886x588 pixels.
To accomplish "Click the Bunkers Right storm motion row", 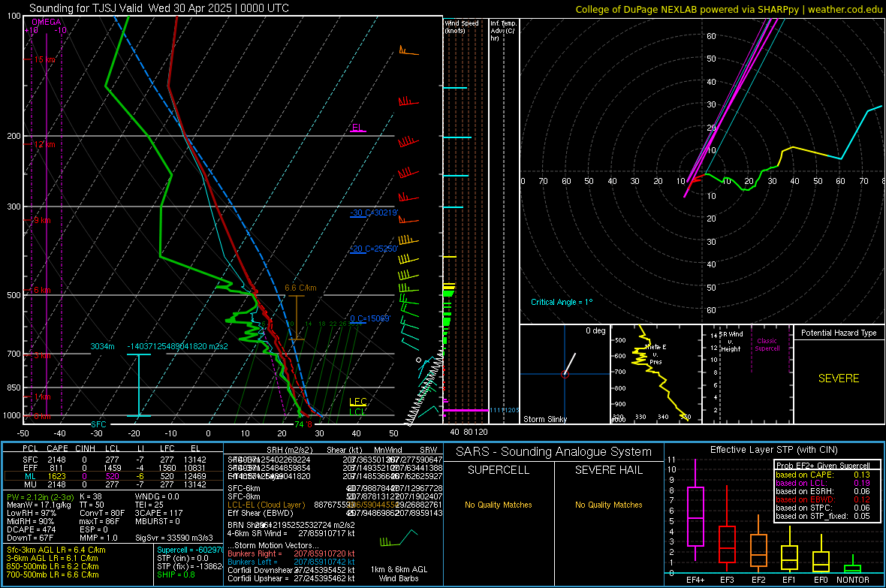I will pos(291,554).
